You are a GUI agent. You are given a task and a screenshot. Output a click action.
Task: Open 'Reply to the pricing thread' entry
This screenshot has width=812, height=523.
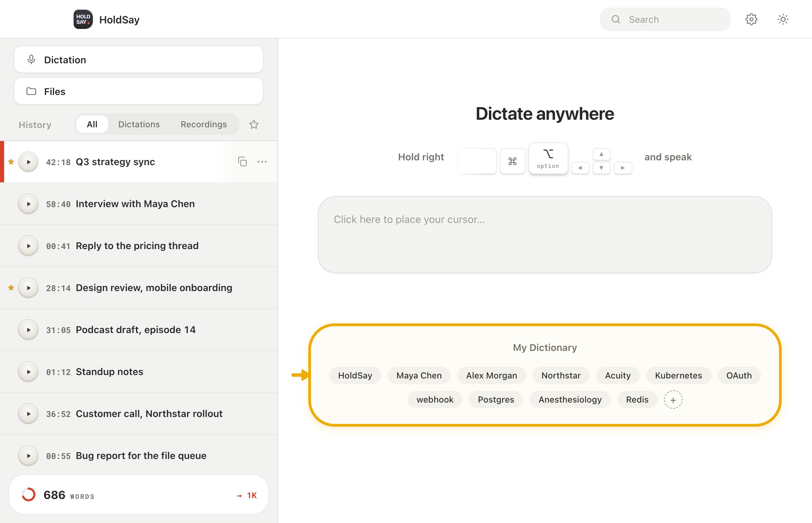(139, 246)
